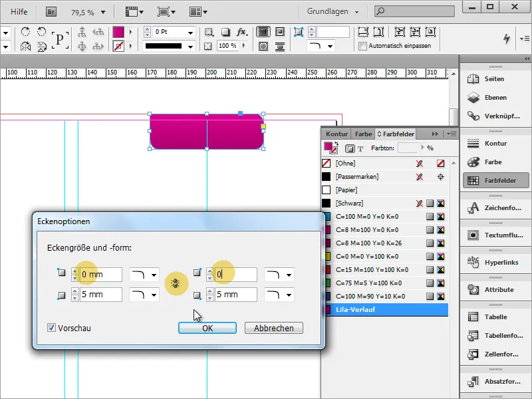Open the Zellenformate panel button
532x399 pixels.
(x=495, y=354)
